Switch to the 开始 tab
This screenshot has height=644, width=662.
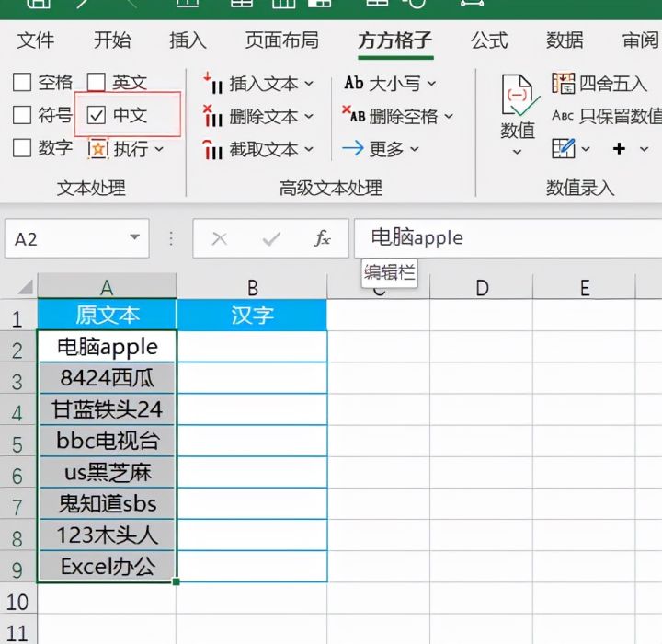pos(112,40)
